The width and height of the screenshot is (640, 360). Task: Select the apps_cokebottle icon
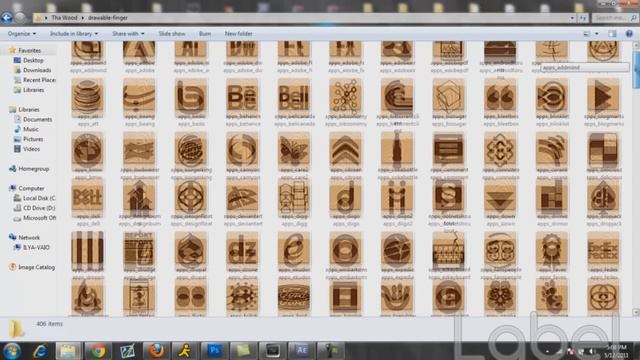click(397, 150)
